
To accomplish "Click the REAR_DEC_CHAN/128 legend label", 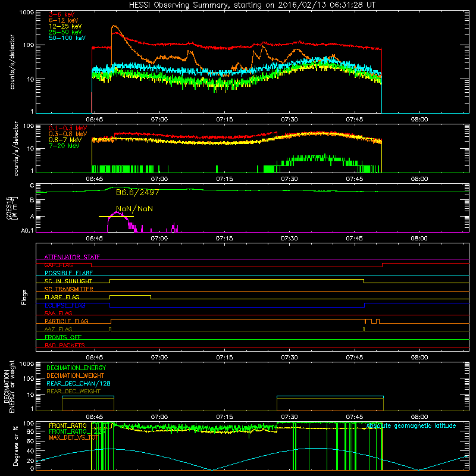I will coord(79,384).
